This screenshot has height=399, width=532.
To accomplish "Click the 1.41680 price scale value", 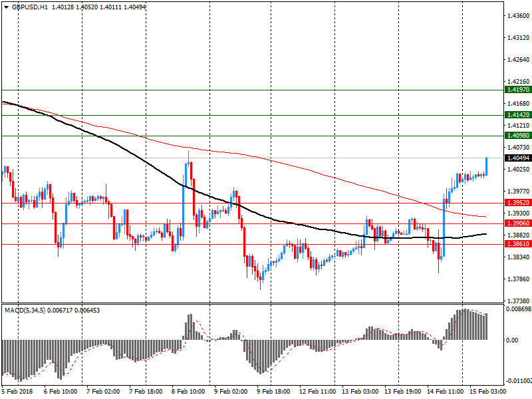I will (x=518, y=104).
